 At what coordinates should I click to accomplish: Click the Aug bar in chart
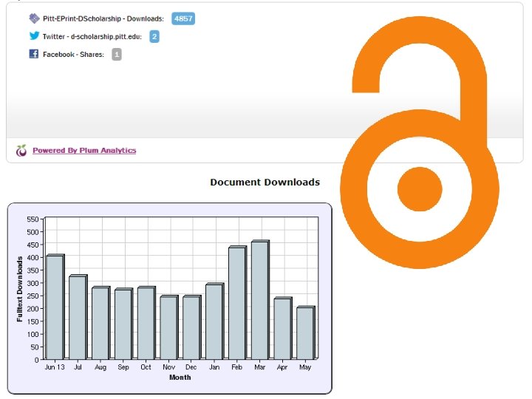coord(100,323)
